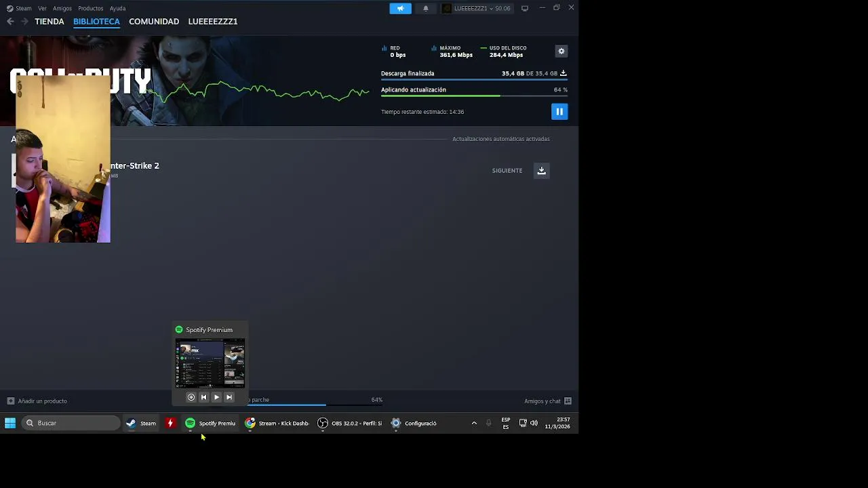Screen dimensions: 868x488
Task: Click the Aplicando actualización green progress bar
Action: tap(474, 96)
